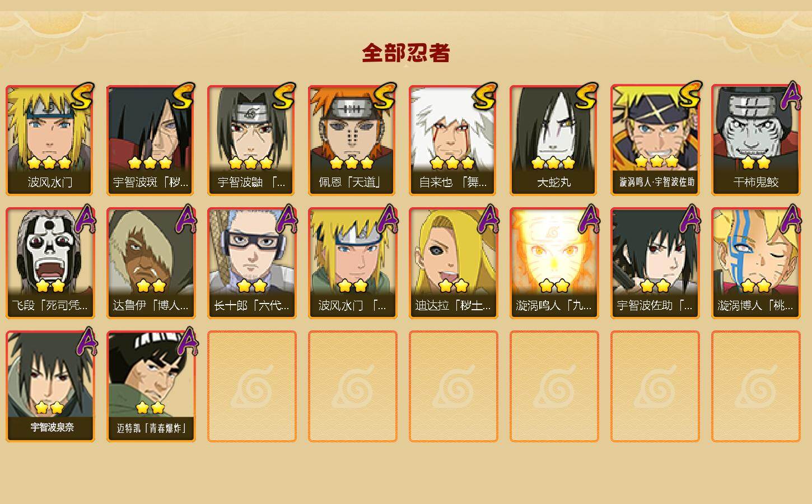Pick the 迪达拉「秽土…」 ninja card

pyautogui.click(x=453, y=263)
